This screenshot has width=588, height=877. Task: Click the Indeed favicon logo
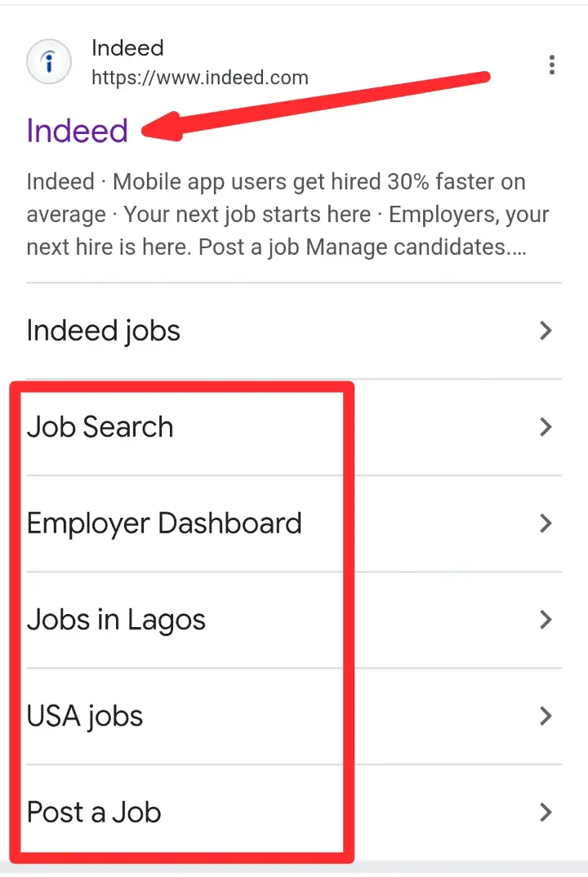(50, 62)
